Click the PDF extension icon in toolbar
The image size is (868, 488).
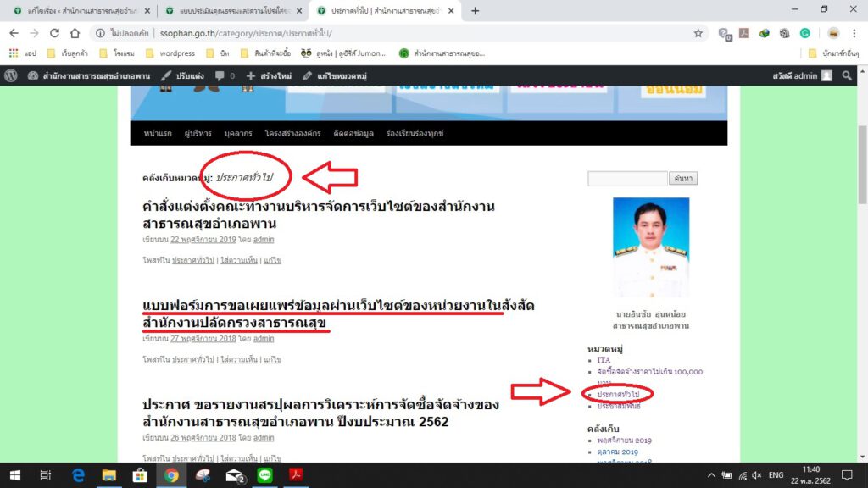pyautogui.click(x=744, y=33)
